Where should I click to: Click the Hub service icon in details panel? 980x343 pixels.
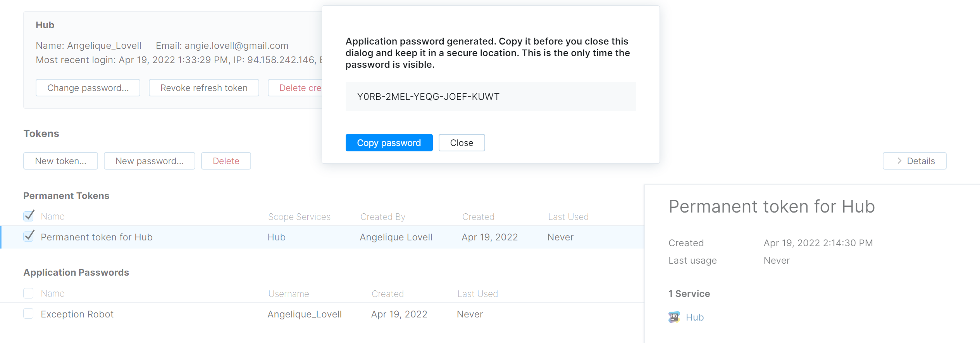(x=674, y=317)
